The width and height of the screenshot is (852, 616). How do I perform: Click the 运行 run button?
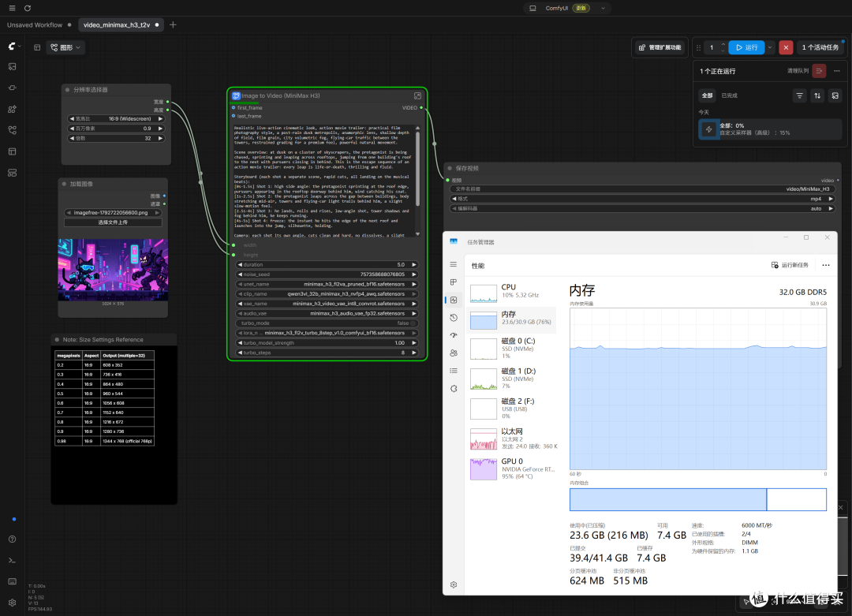click(746, 47)
